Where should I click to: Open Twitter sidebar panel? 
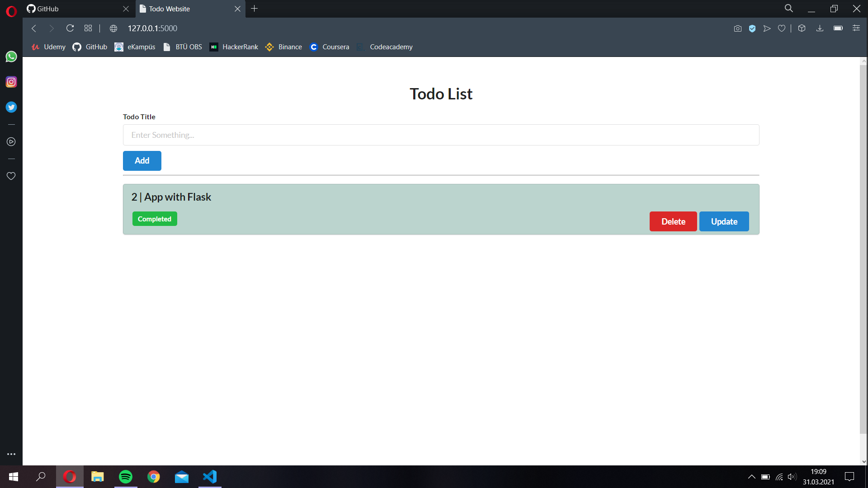click(11, 107)
